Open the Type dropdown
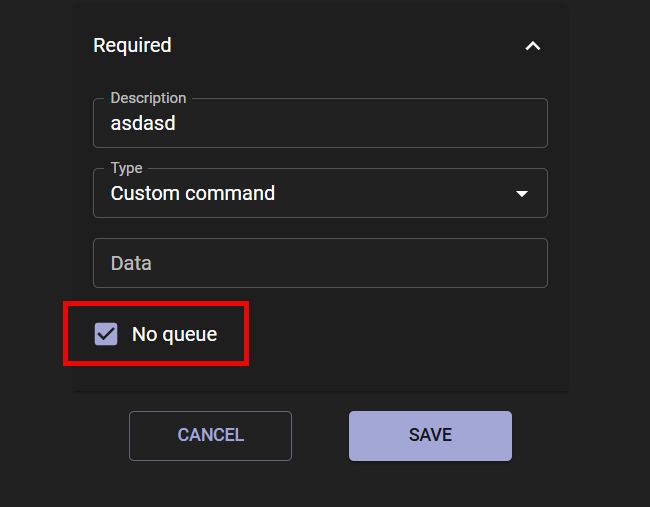 320,193
